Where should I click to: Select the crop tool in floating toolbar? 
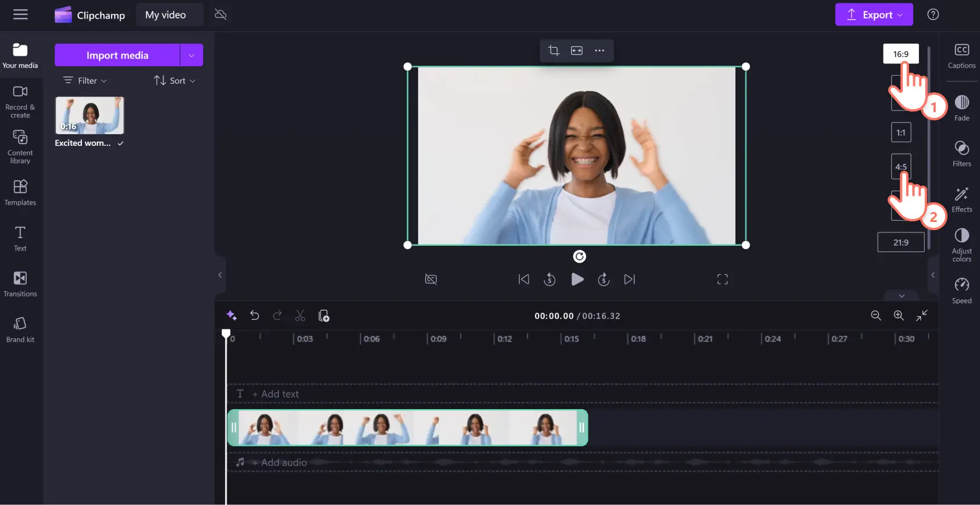[x=554, y=51]
